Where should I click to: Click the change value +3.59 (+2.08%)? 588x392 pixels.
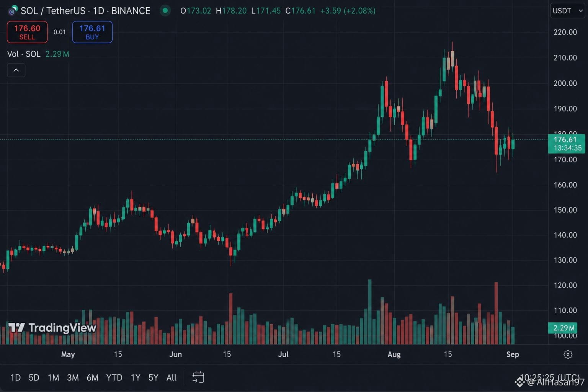point(348,11)
